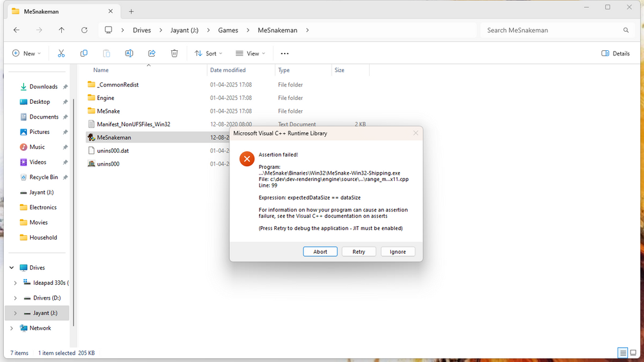Click the Games breadcrumb
This screenshot has height=362, width=644.
[228, 30]
